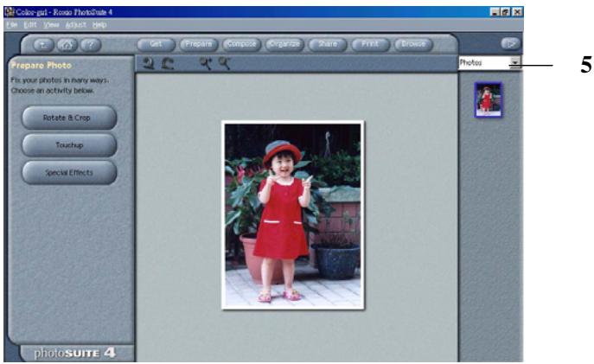This screenshot has height=364, width=594.
Task: Click the PhotoSuite title bar app icon
Action: (x=10, y=12)
